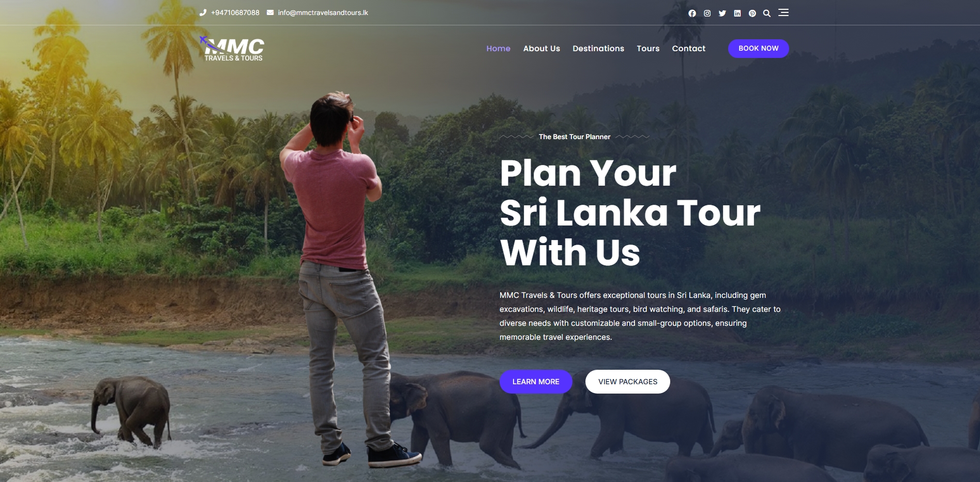This screenshot has height=482, width=980.
Task: Click the envelope email icon
Action: tap(270, 12)
